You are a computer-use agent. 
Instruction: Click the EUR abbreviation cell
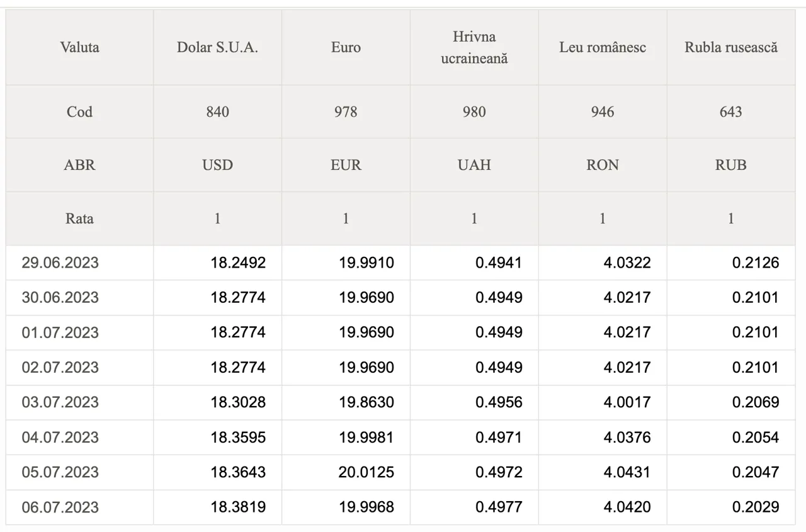pyautogui.click(x=346, y=165)
